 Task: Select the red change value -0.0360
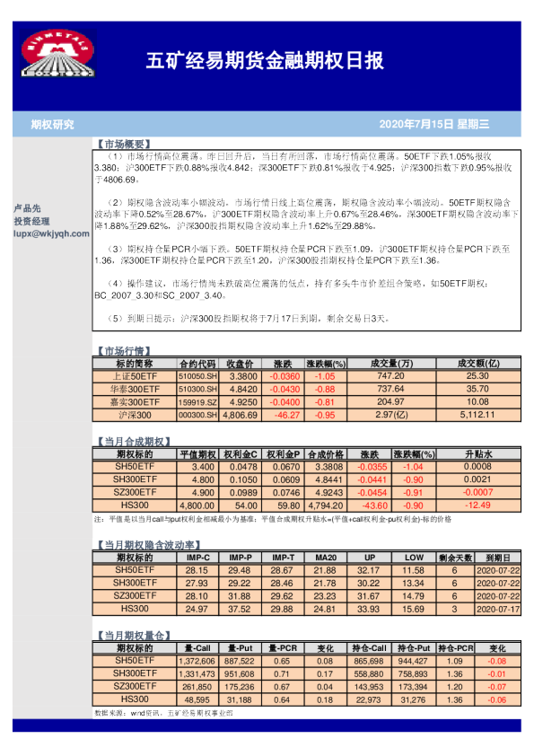pos(285,376)
